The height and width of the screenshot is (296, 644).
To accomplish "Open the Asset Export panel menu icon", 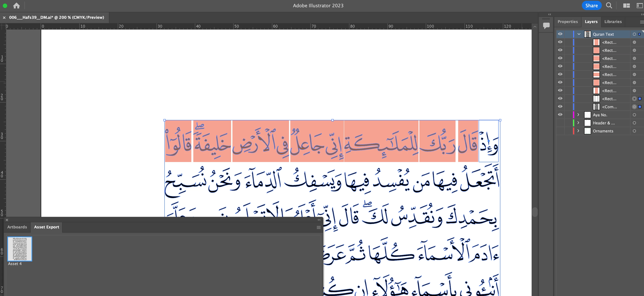I will point(319,227).
